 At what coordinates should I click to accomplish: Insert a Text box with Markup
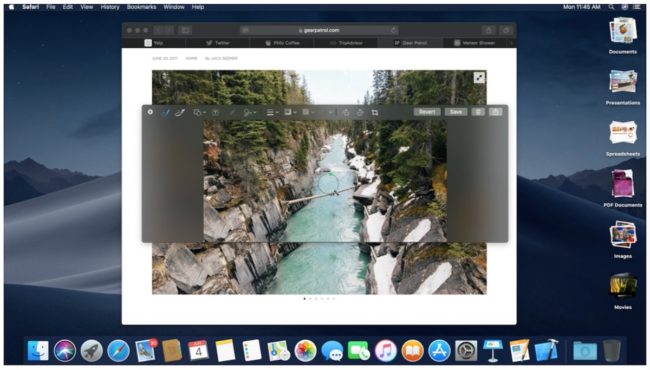(216, 112)
